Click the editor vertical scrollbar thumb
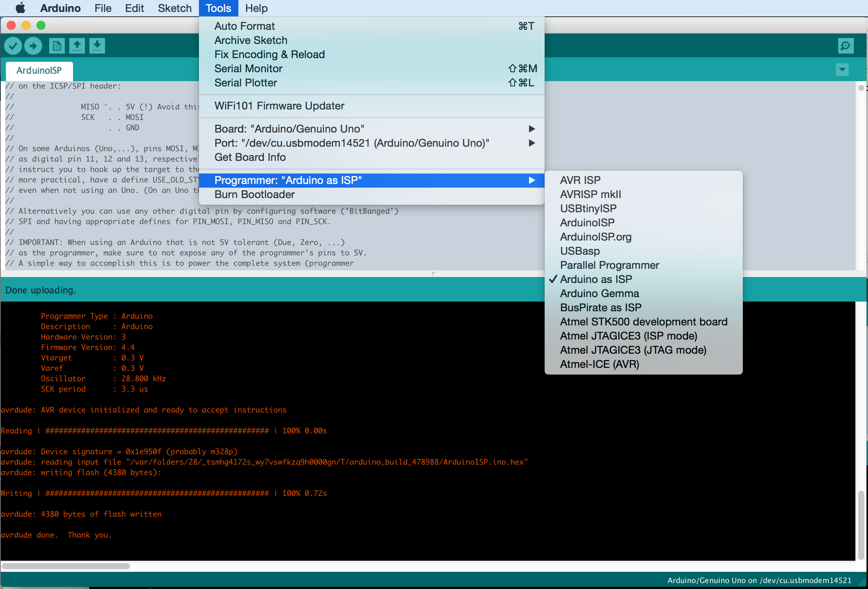 861,88
